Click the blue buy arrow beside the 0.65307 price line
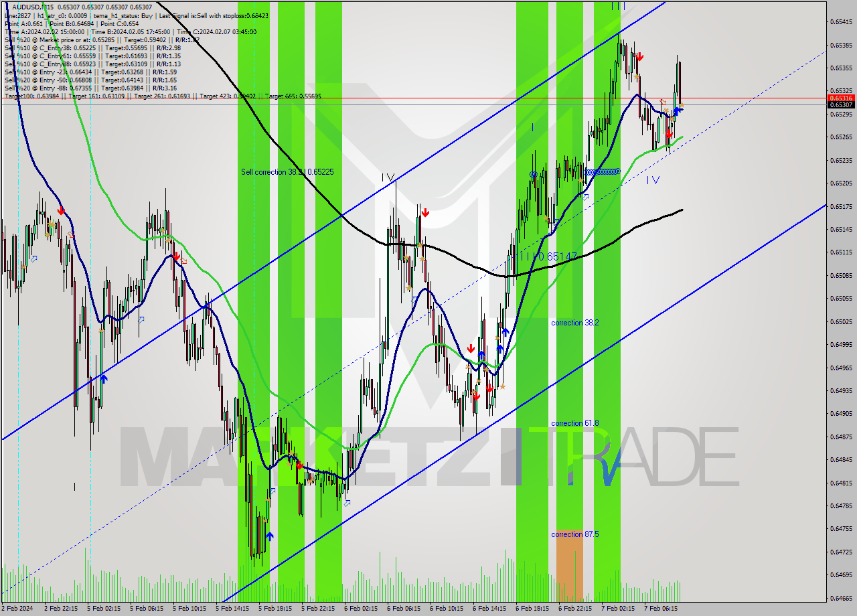The image size is (857, 616). pos(678,110)
